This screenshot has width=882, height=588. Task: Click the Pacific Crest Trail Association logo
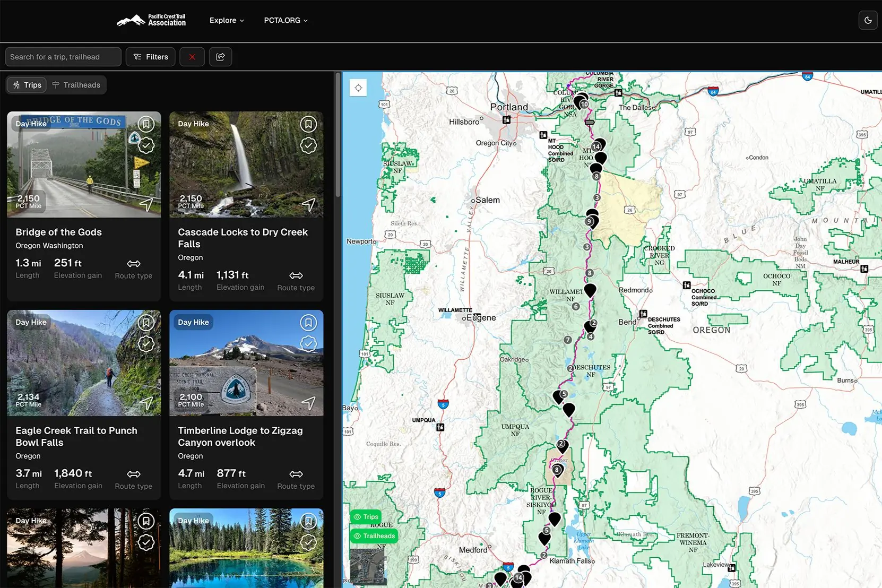click(x=151, y=20)
